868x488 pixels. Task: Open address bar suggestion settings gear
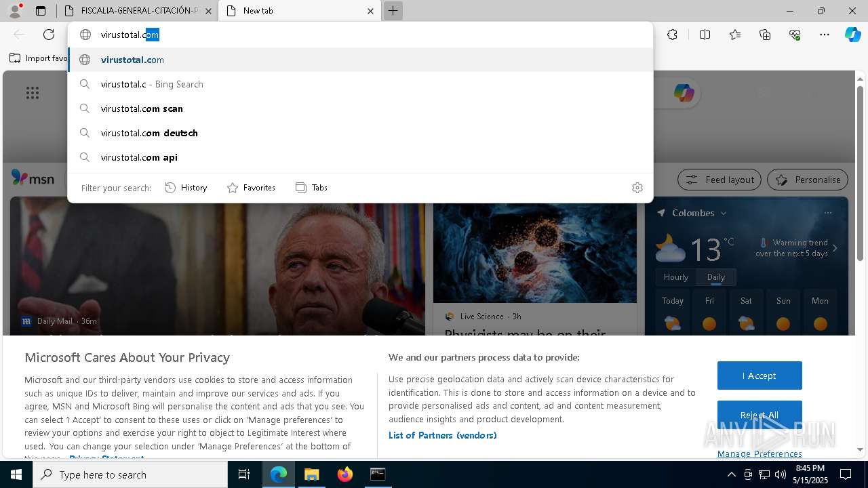(x=637, y=188)
